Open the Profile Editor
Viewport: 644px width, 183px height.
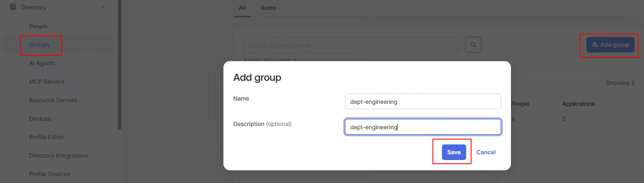(47, 137)
